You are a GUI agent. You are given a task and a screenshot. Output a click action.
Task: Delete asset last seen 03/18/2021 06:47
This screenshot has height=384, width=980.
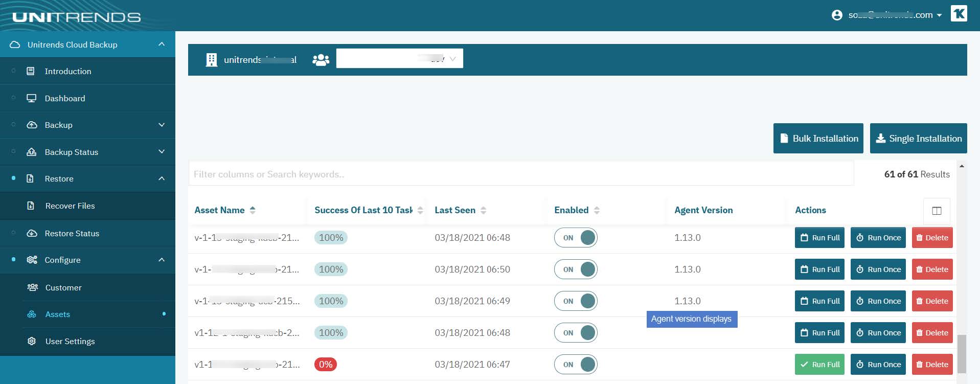[x=932, y=365]
